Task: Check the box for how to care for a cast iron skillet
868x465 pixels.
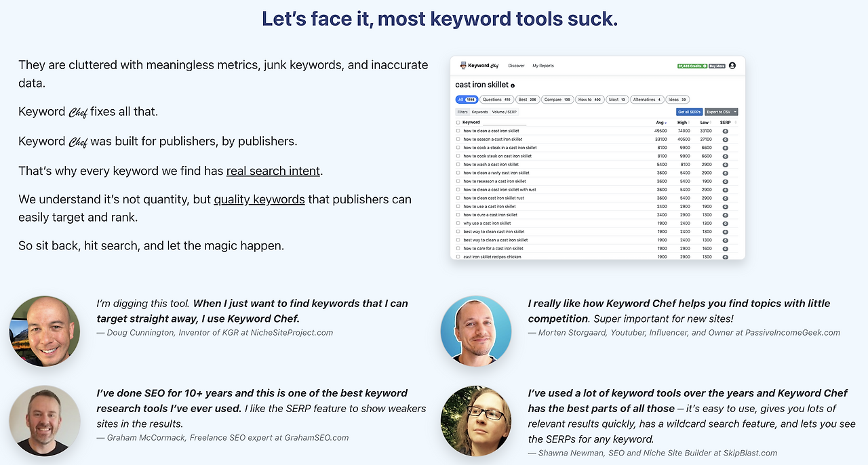Action: [x=458, y=249]
